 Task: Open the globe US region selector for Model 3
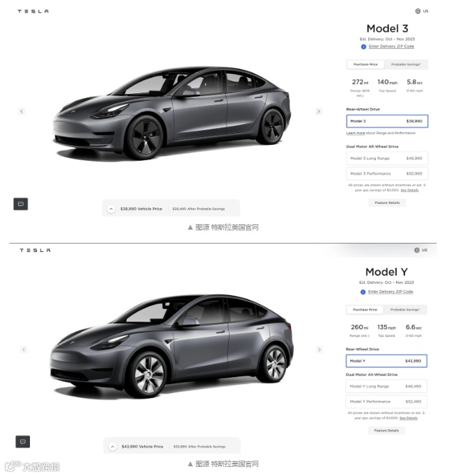(x=422, y=11)
